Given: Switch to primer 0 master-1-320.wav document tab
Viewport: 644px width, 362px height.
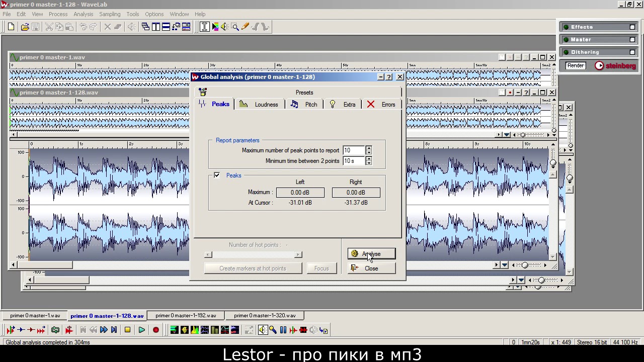Looking at the screenshot, I should (x=265, y=316).
